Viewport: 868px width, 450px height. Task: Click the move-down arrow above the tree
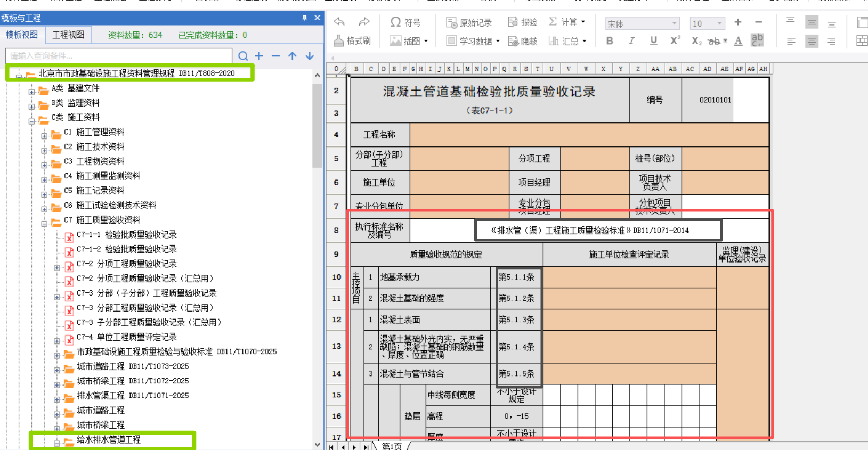click(x=310, y=56)
